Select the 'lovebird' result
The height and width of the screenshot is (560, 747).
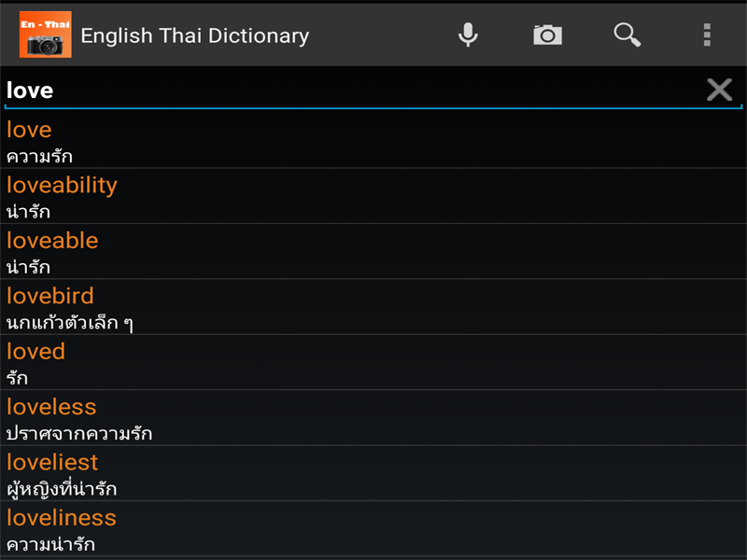coord(50,296)
